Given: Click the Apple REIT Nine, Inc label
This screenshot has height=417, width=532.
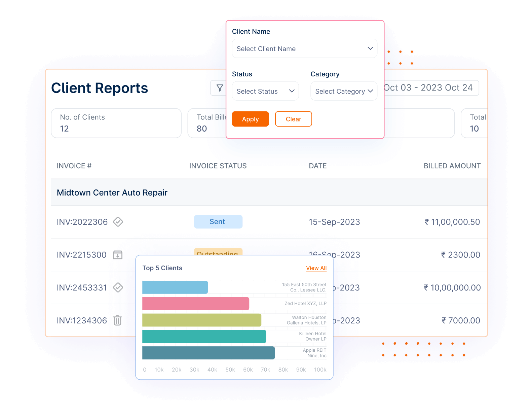Looking at the screenshot, I should point(314,353).
